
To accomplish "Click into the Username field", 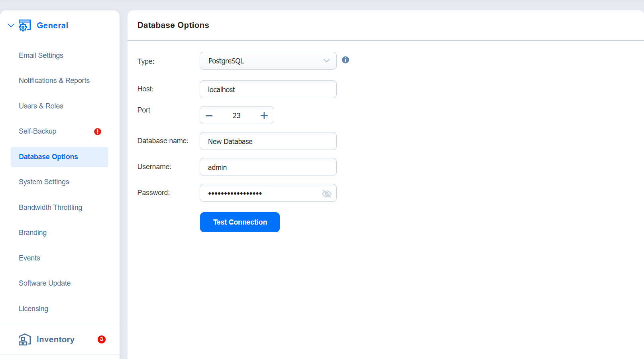I will pyautogui.click(x=268, y=167).
